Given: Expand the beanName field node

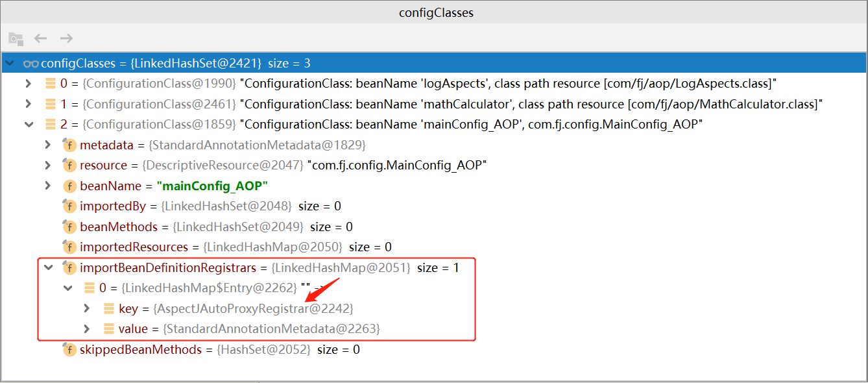Looking at the screenshot, I should (47, 186).
